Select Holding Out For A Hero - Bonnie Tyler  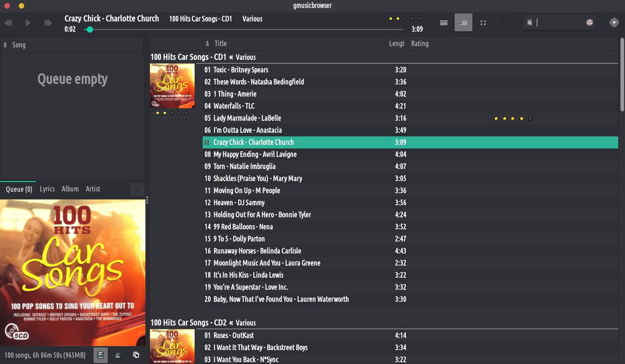tap(410, 215)
